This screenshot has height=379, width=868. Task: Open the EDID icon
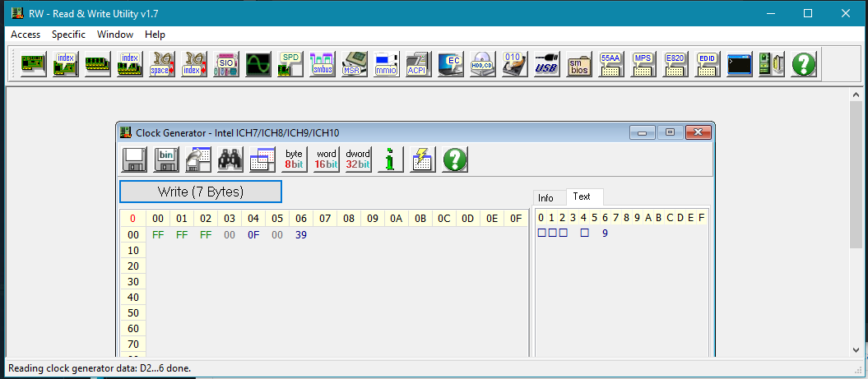tap(708, 64)
